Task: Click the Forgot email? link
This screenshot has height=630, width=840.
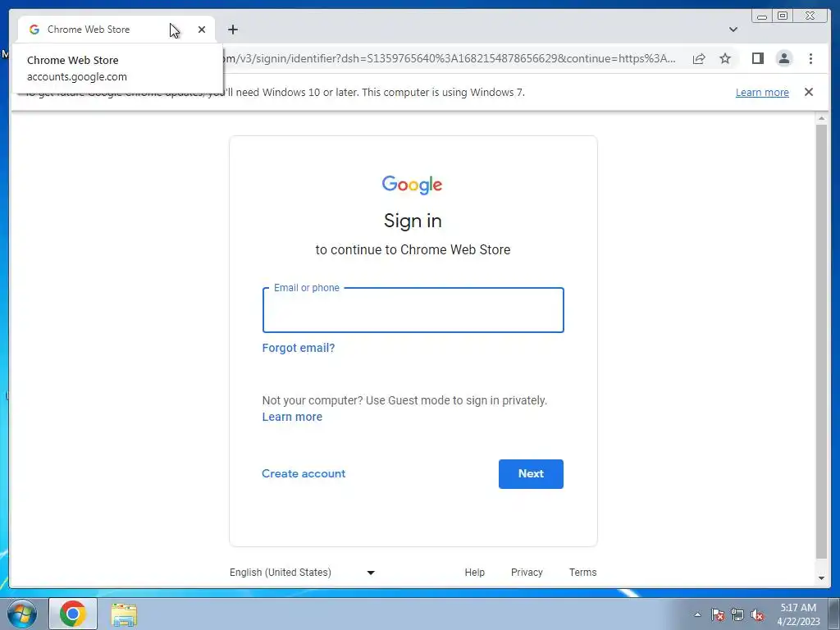Action: (x=299, y=348)
